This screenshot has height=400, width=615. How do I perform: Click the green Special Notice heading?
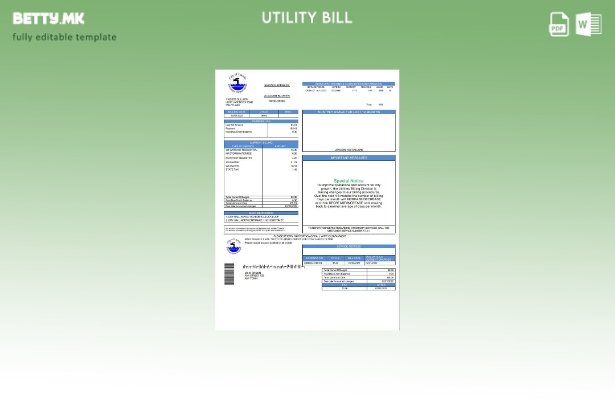coord(348,180)
